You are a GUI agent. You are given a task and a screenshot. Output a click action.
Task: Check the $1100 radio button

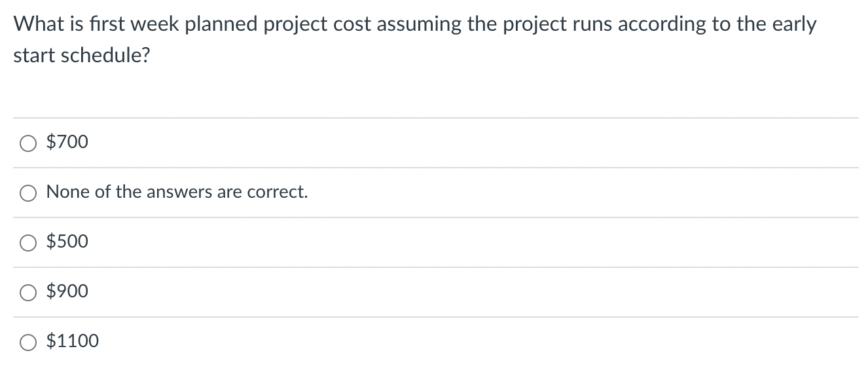click(27, 342)
